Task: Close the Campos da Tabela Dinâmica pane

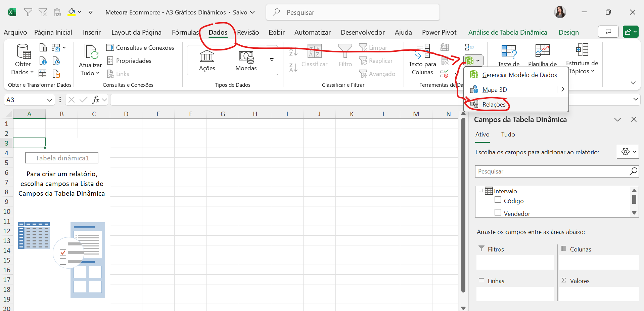Action: pos(634,120)
